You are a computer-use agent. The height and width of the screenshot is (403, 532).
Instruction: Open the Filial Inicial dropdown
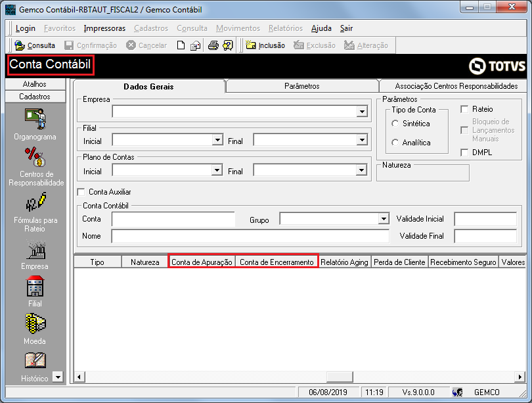217,139
